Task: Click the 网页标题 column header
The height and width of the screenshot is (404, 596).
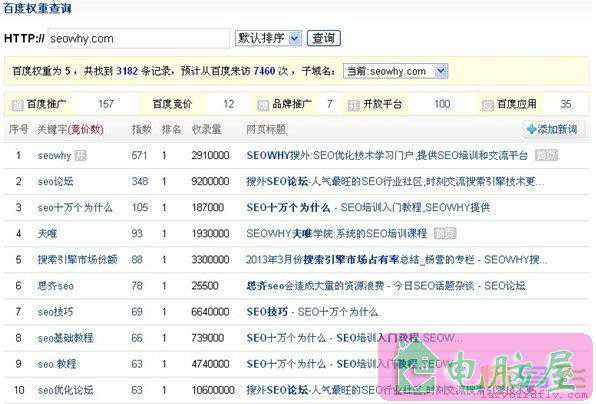Action: pos(266,129)
